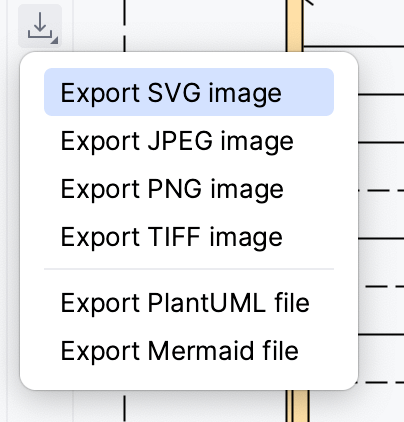This screenshot has height=422, width=404.
Task: Collapse the menu via the export icon's corner triangle
Action: click(55, 40)
